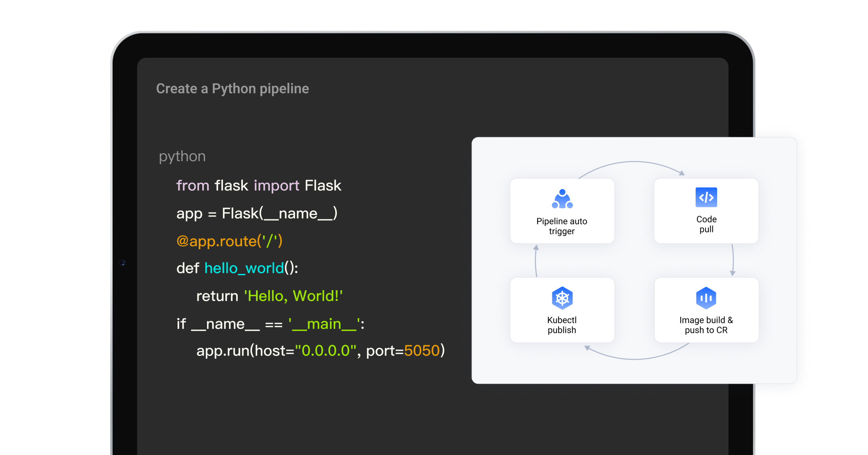Click the Kubectl publish helm icon
868x455 pixels.
point(562,298)
